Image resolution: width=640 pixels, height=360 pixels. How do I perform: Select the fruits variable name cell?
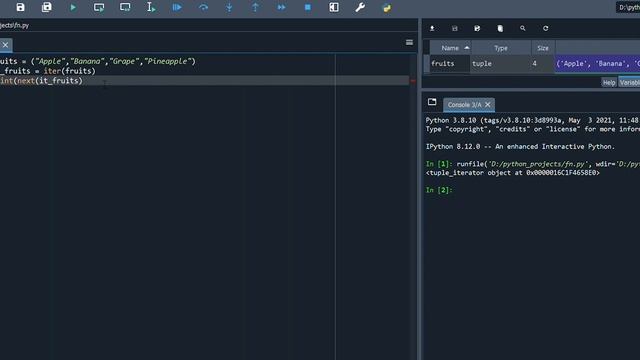[x=450, y=64]
